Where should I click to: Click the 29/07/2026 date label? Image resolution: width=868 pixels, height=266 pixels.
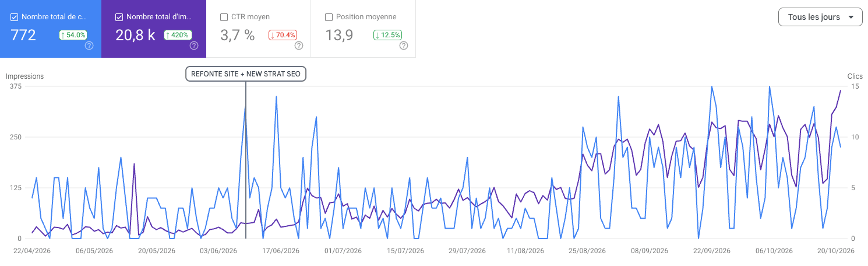pos(467,251)
